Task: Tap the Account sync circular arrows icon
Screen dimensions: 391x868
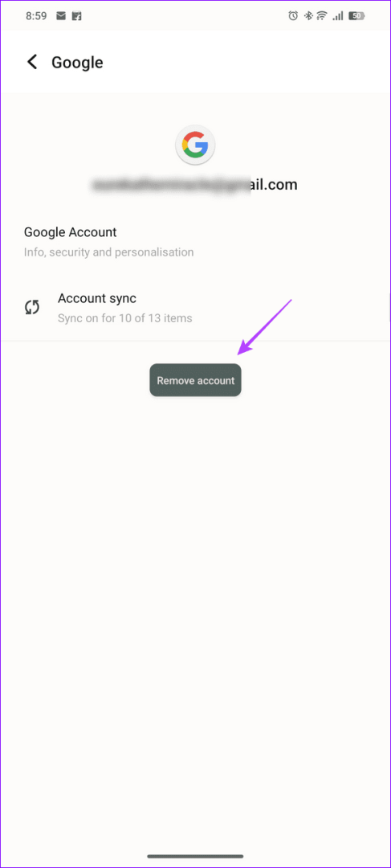Action: click(x=32, y=308)
